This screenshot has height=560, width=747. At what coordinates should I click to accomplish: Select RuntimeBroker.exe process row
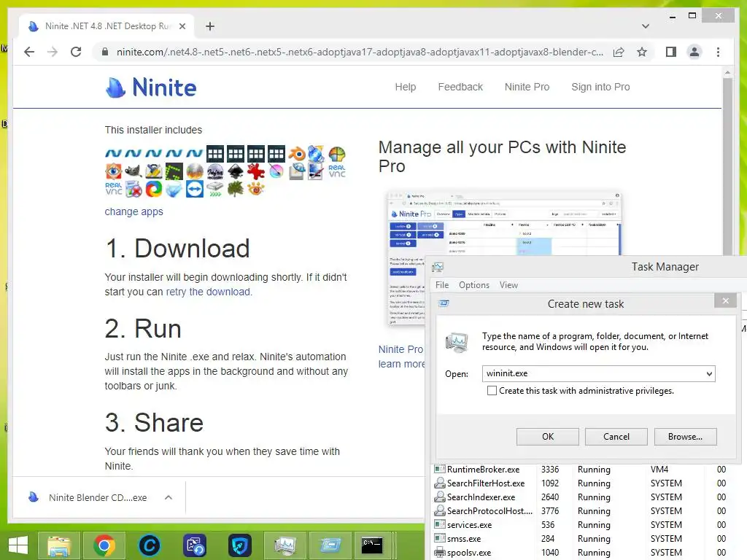(587, 470)
